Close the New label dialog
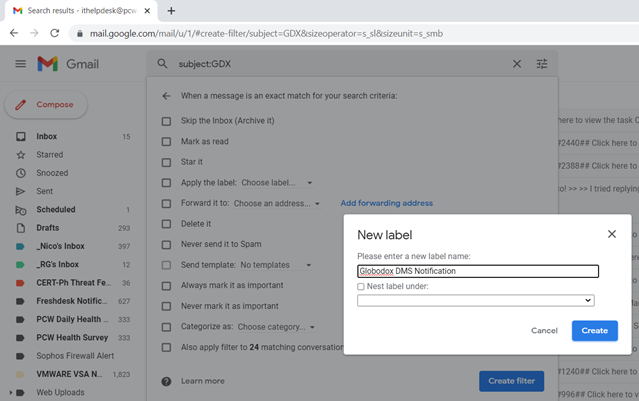This screenshot has height=401, width=639. tap(611, 234)
